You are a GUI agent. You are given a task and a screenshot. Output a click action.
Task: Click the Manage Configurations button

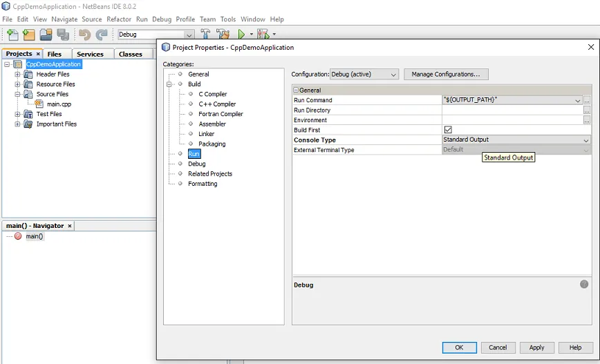click(x=446, y=74)
